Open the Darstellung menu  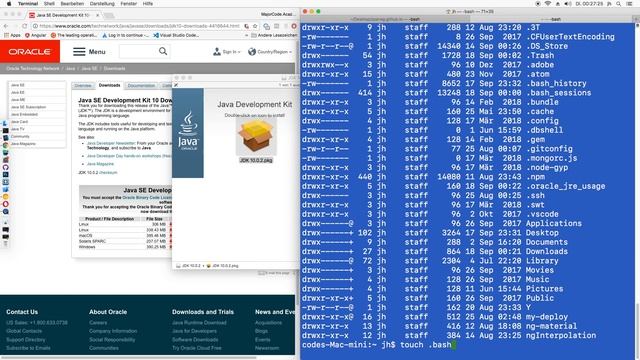[x=102, y=4]
